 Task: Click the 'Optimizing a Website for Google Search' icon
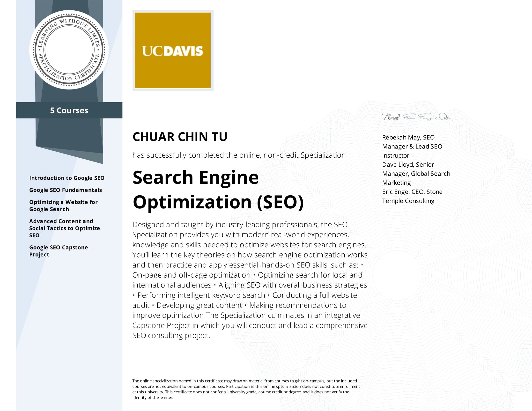pos(63,205)
